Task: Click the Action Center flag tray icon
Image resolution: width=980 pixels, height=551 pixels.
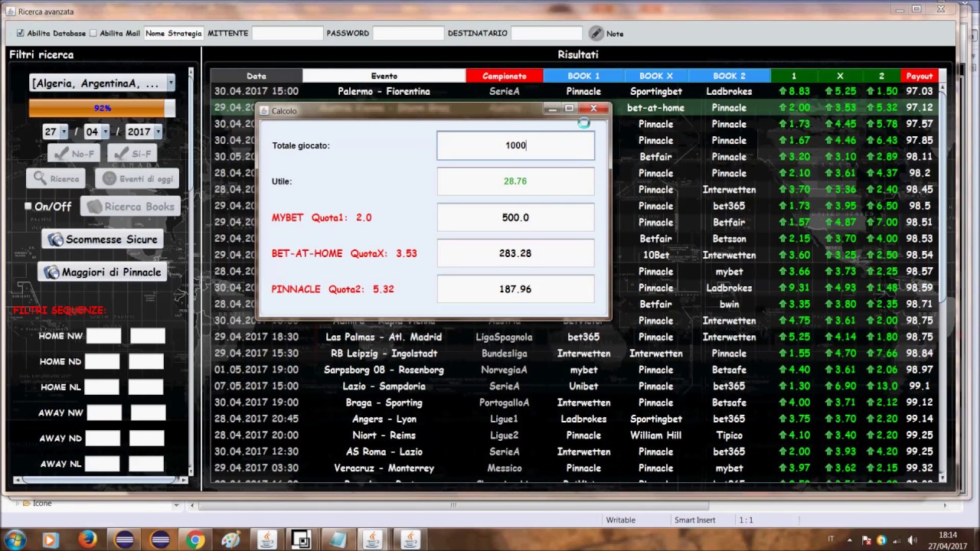Action: click(x=866, y=540)
